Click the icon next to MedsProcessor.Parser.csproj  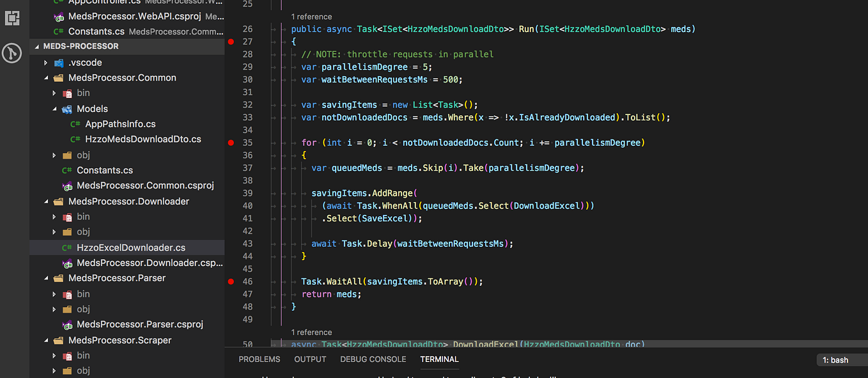click(68, 324)
